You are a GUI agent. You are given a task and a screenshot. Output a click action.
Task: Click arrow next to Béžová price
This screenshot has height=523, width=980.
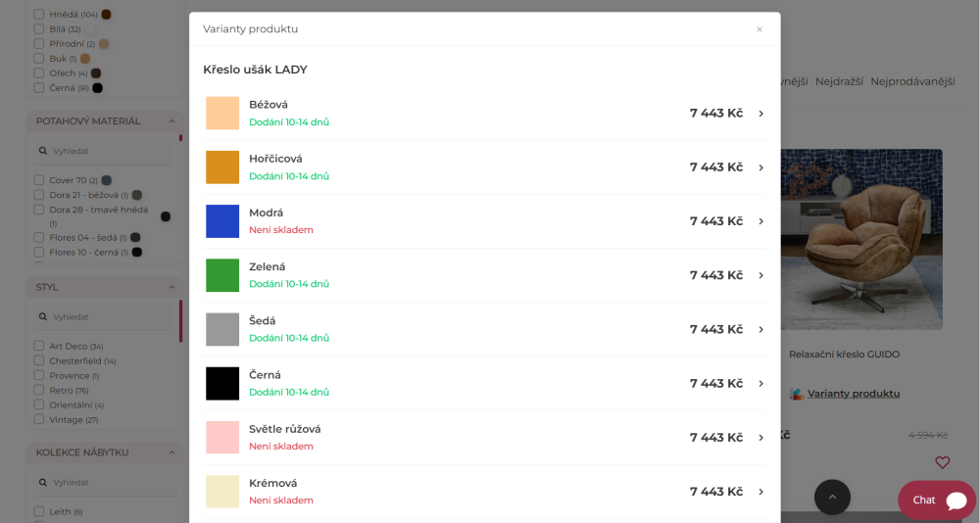point(760,114)
